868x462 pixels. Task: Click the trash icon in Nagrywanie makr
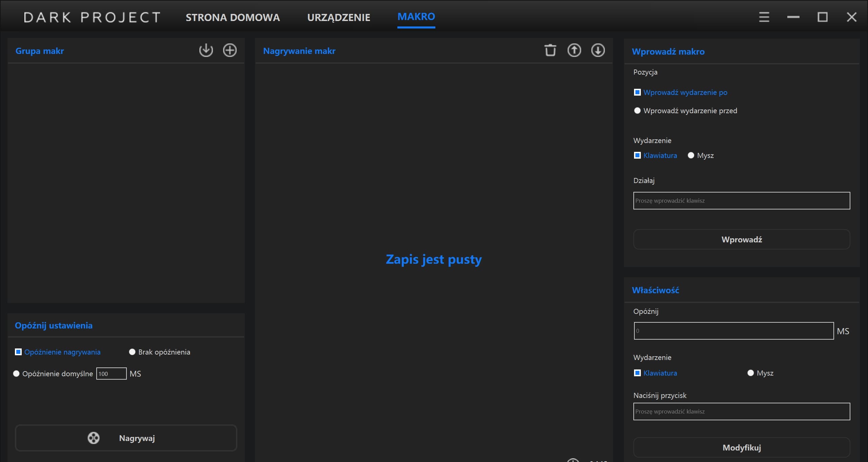(x=550, y=51)
